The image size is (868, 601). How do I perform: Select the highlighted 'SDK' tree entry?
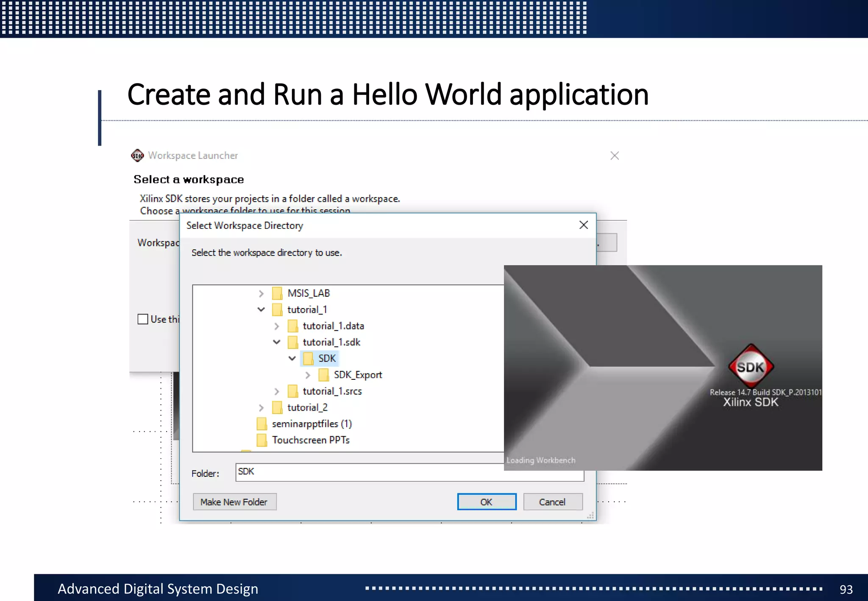coord(327,359)
